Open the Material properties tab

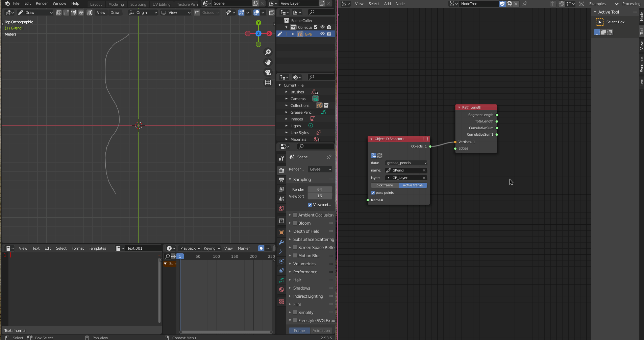(x=281, y=290)
